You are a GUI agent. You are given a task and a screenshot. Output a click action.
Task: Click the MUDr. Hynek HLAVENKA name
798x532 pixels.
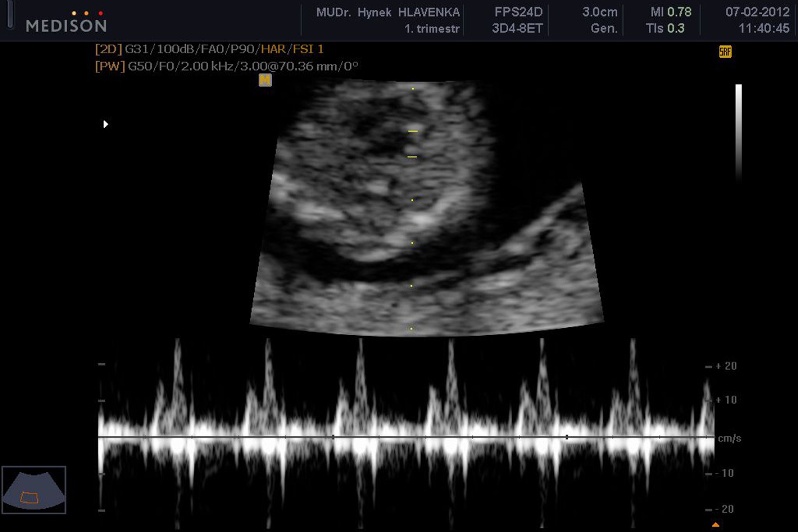coord(388,12)
